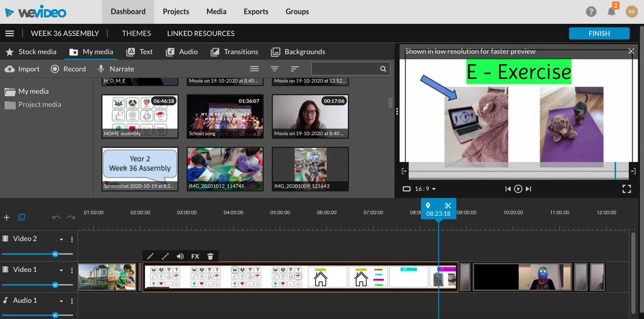The image size is (644, 319).
Task: Open the help question mark icon
Action: [x=591, y=12]
